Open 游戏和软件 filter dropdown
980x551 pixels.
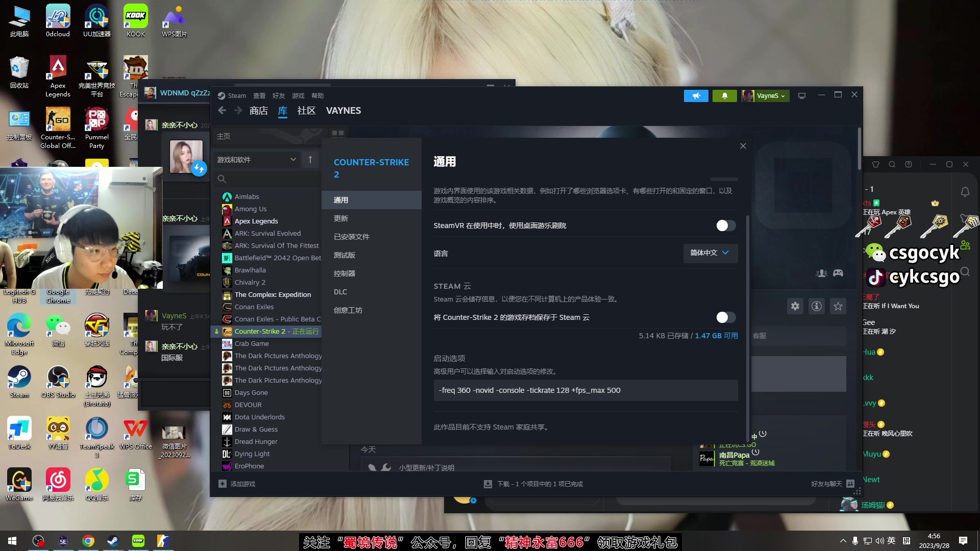coord(256,160)
